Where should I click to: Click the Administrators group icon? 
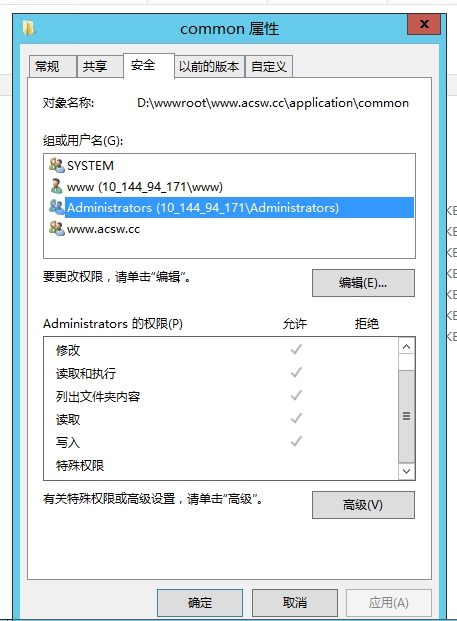pyautogui.click(x=57, y=207)
